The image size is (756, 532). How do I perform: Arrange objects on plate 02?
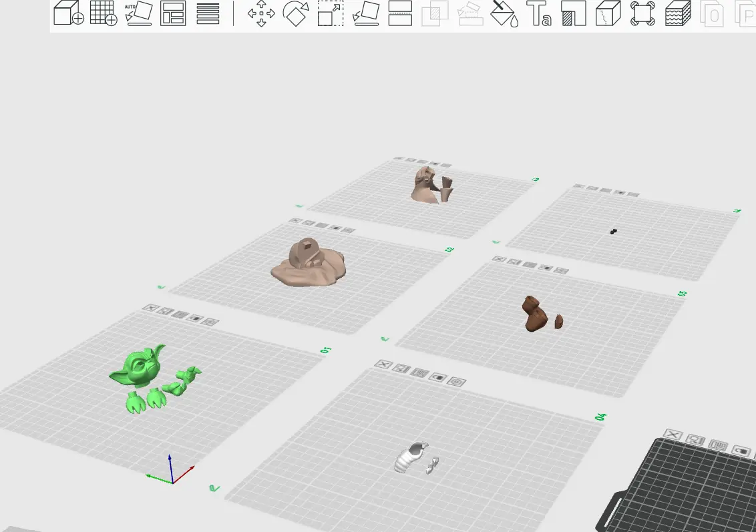point(322,226)
